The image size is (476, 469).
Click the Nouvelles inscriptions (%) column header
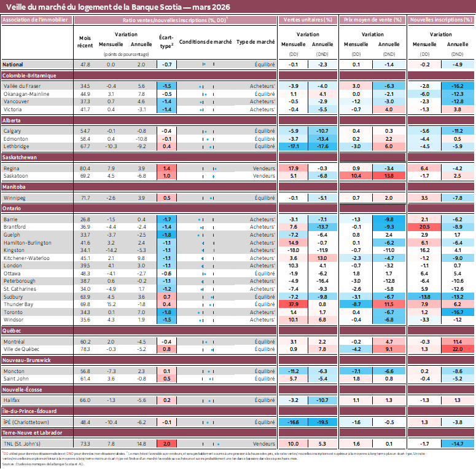[x=440, y=20]
